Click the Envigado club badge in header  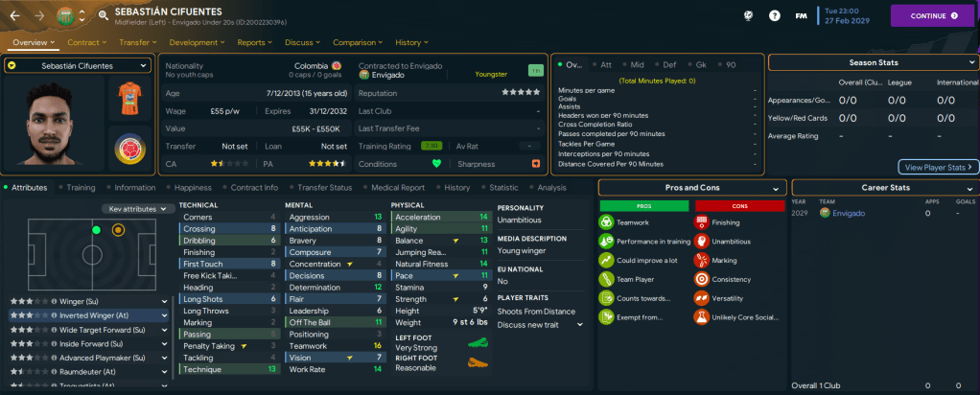coord(63,15)
